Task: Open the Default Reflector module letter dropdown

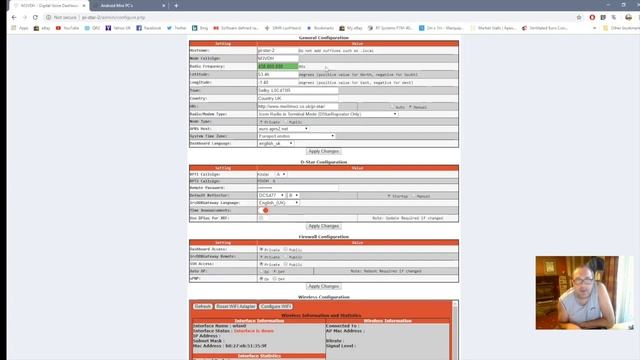Action: click(x=293, y=196)
